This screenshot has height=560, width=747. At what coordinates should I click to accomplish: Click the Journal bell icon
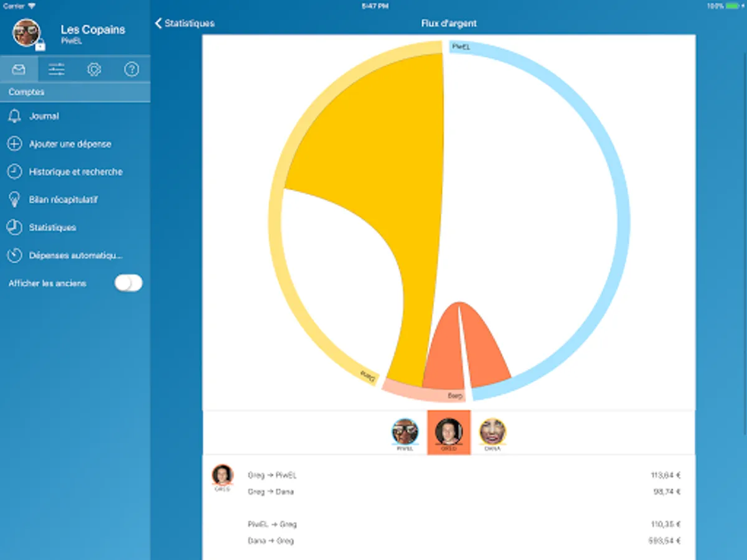14,116
